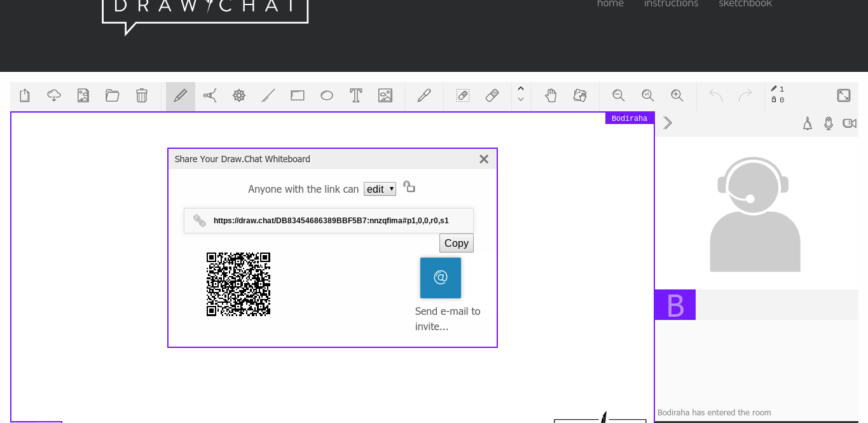The image size is (868, 423).
Task: Click the up chevron size stepper
Action: (x=521, y=88)
